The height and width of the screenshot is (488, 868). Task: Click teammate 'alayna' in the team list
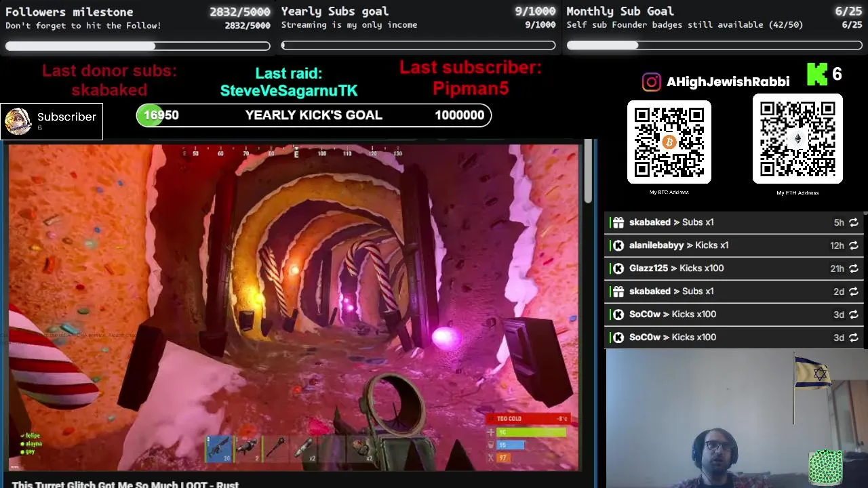pos(34,444)
